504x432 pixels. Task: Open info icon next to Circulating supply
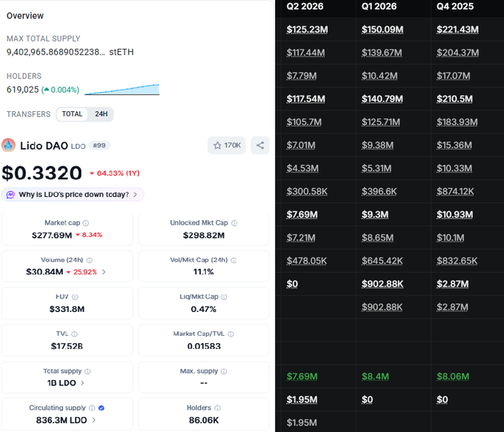(x=92, y=408)
